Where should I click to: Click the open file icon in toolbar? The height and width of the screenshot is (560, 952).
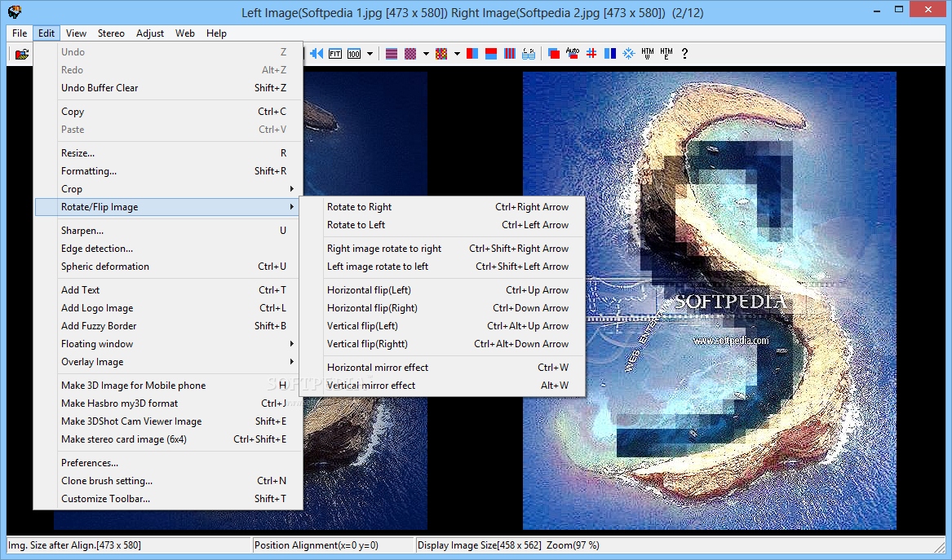coord(22,54)
